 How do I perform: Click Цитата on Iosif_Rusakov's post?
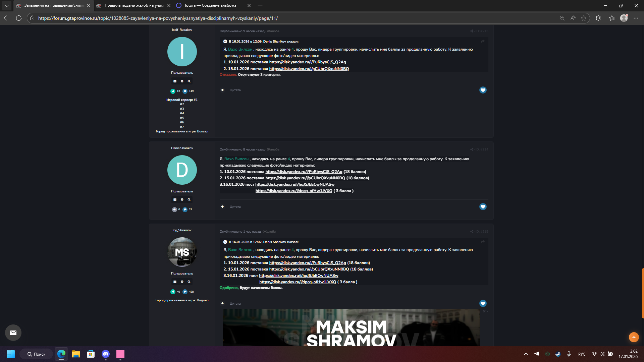click(235, 90)
